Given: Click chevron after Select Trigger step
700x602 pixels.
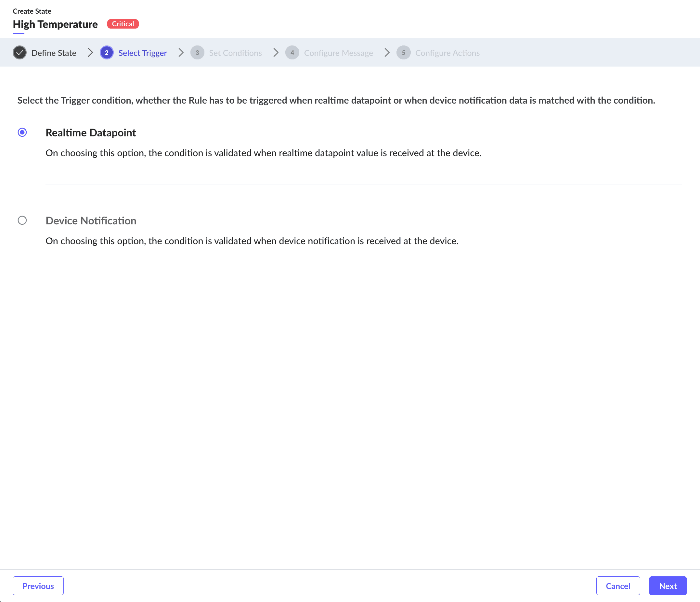Looking at the screenshot, I should (181, 53).
